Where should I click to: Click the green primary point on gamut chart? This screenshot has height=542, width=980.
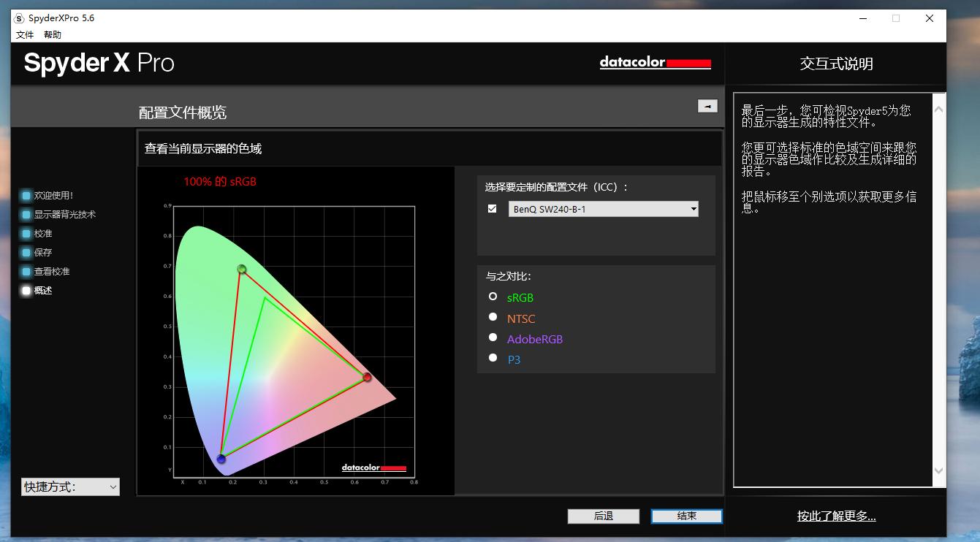(x=241, y=270)
